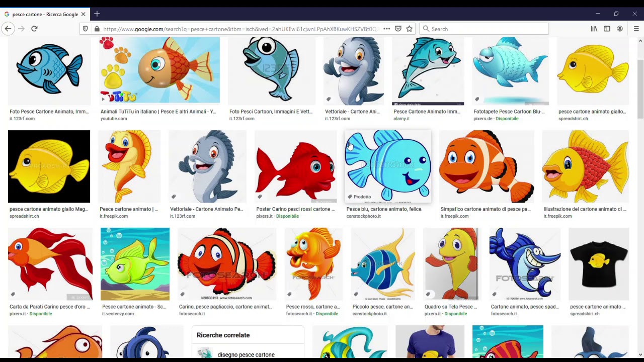Screen dimensions: 644x362
Task: Click the forward navigation arrow
Action: point(21,29)
